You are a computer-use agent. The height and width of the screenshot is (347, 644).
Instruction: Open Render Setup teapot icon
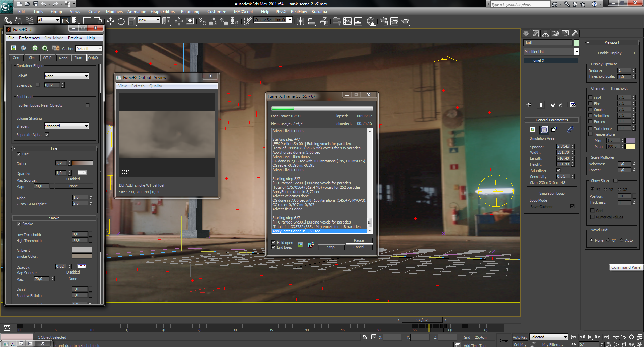pyautogui.click(x=384, y=21)
